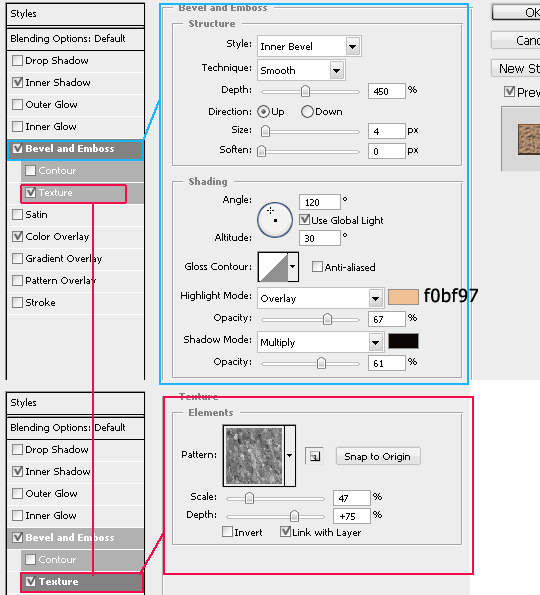Click the Cancel button
The width and height of the screenshot is (540, 595).
coord(516,40)
